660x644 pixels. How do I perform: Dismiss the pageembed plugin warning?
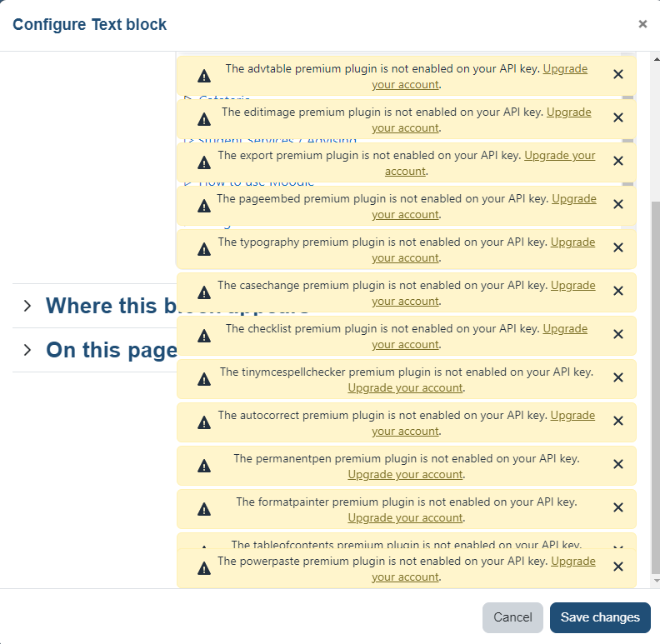click(x=617, y=205)
